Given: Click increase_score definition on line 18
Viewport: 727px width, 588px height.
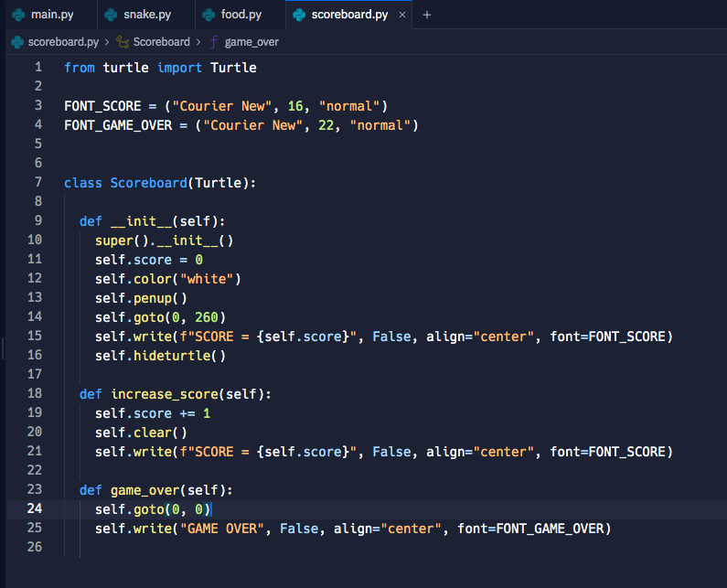Looking at the screenshot, I should click(164, 395).
